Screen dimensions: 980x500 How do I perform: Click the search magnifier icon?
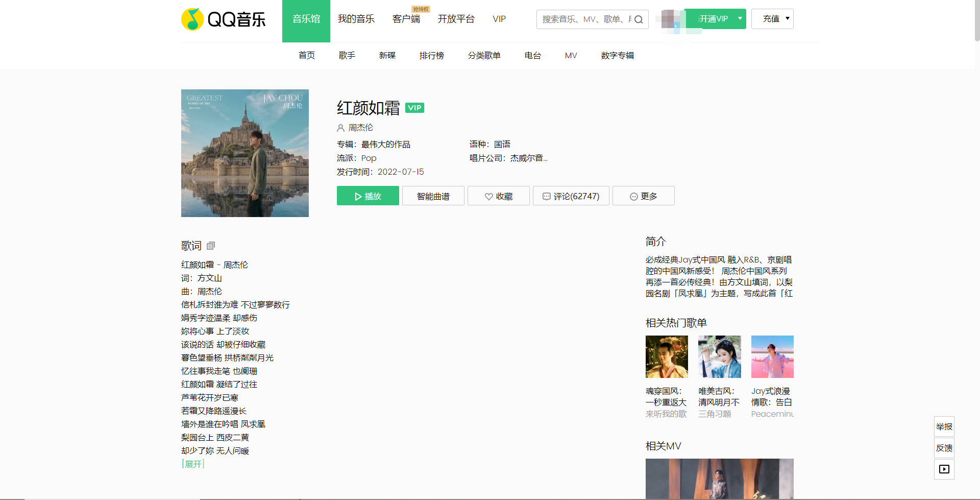[639, 19]
